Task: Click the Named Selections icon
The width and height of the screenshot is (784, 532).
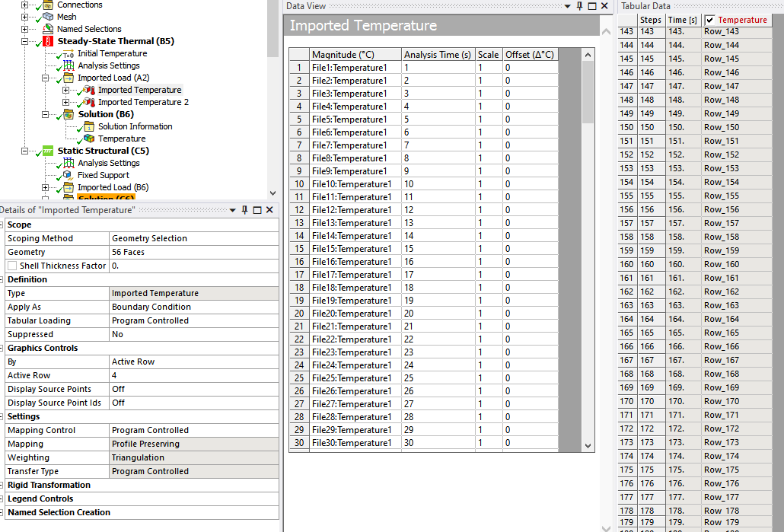Action: tap(48, 29)
